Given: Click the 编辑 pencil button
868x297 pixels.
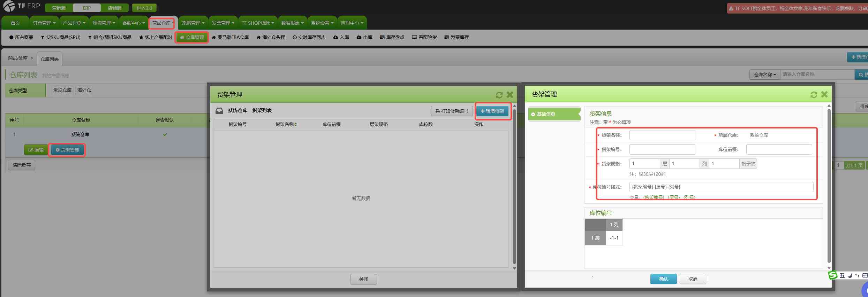Looking at the screenshot, I should click(36, 150).
